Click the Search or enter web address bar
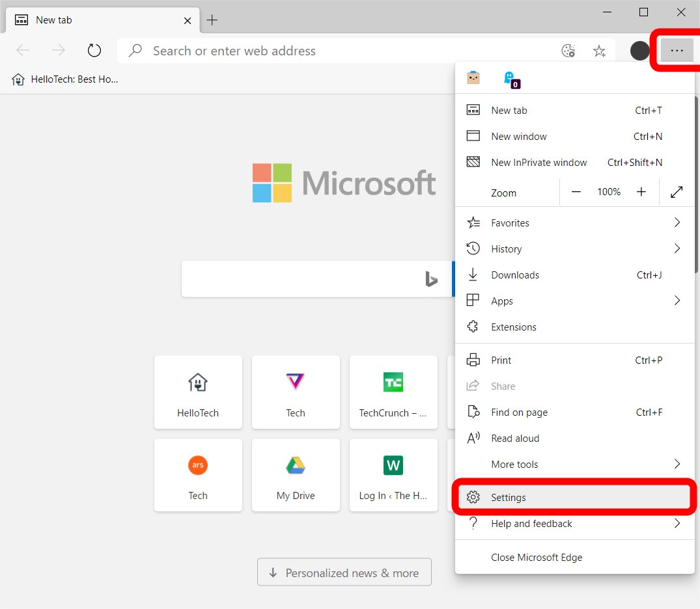Screen dimensions: 700x609 coord(339,51)
